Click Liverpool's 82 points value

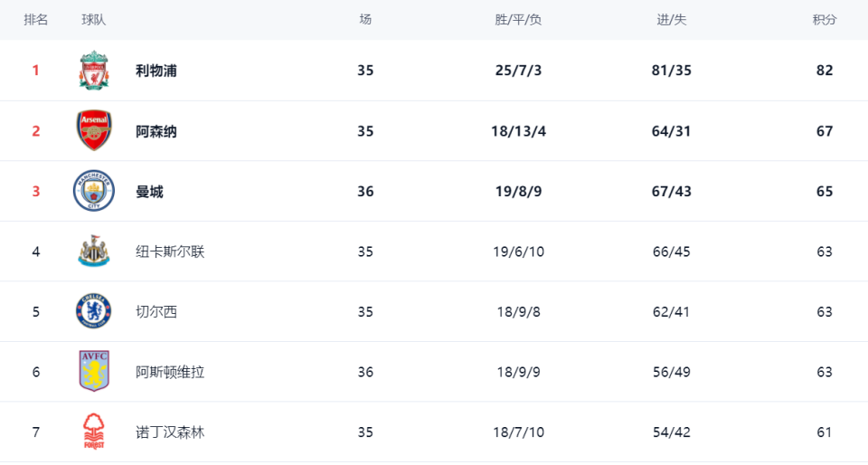[825, 71]
